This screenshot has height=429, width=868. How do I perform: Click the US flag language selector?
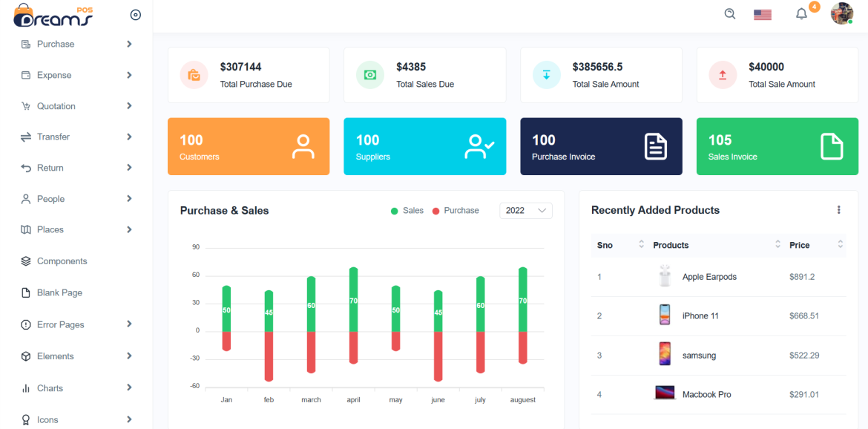[x=763, y=13]
